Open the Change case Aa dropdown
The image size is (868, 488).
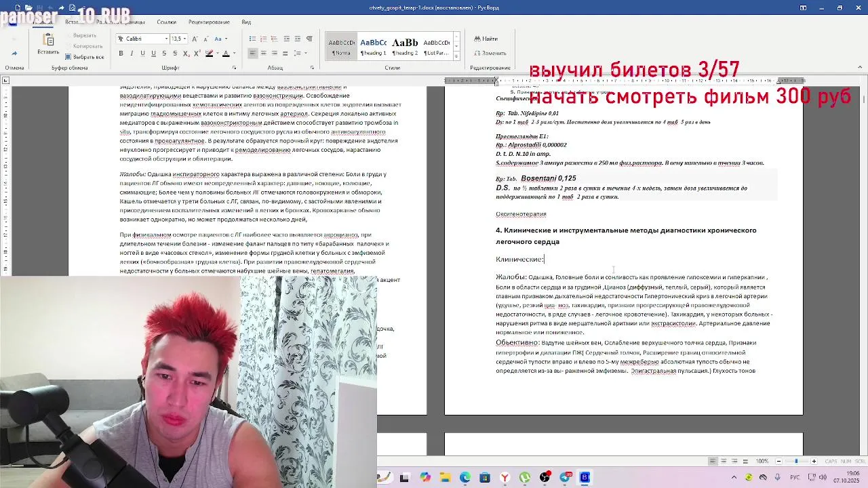[x=226, y=39]
